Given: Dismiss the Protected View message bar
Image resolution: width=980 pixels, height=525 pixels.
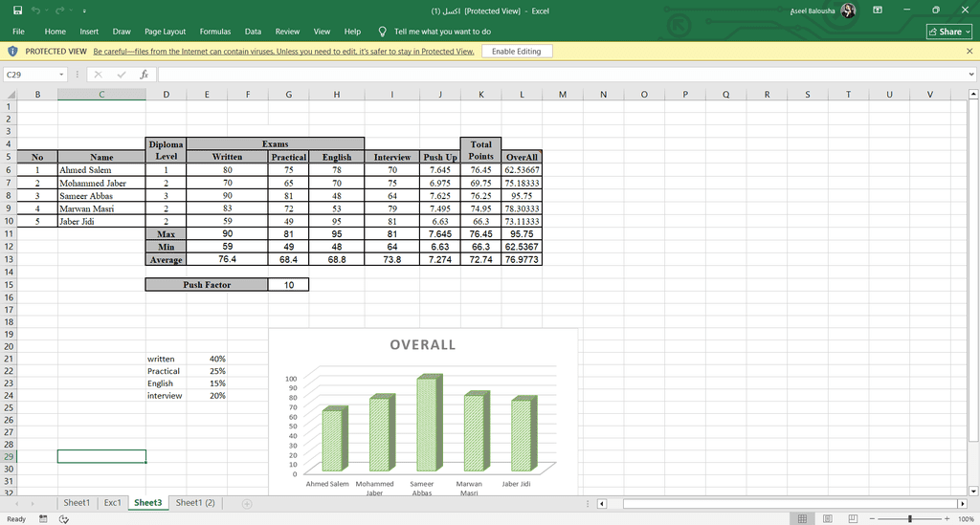Looking at the screenshot, I should click(969, 52).
